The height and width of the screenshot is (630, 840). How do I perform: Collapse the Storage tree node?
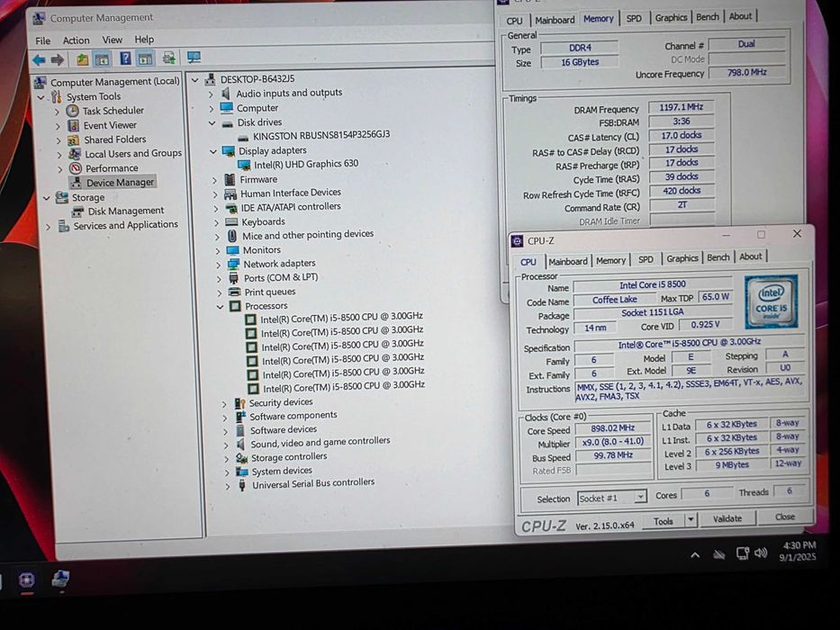point(47,198)
